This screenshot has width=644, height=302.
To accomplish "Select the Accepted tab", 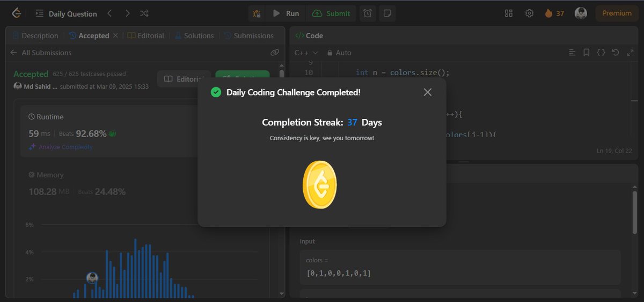I will point(89,35).
